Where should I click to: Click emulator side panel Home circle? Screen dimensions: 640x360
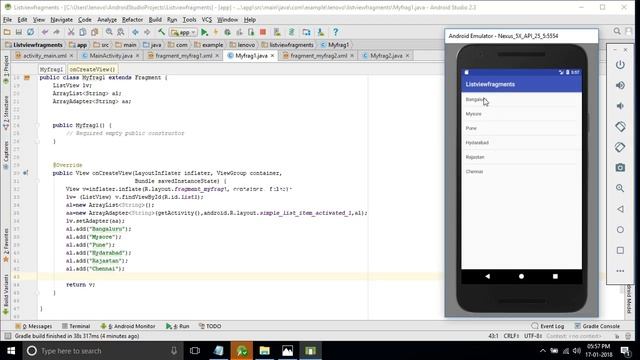point(620,229)
